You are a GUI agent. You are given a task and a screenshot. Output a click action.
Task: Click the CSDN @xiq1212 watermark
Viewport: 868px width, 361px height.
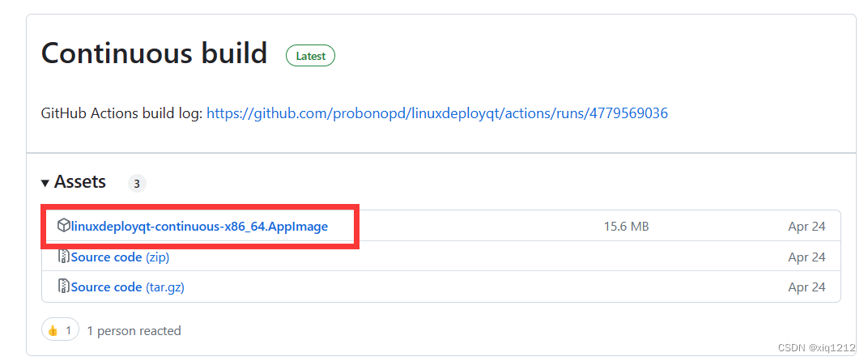tap(816, 347)
